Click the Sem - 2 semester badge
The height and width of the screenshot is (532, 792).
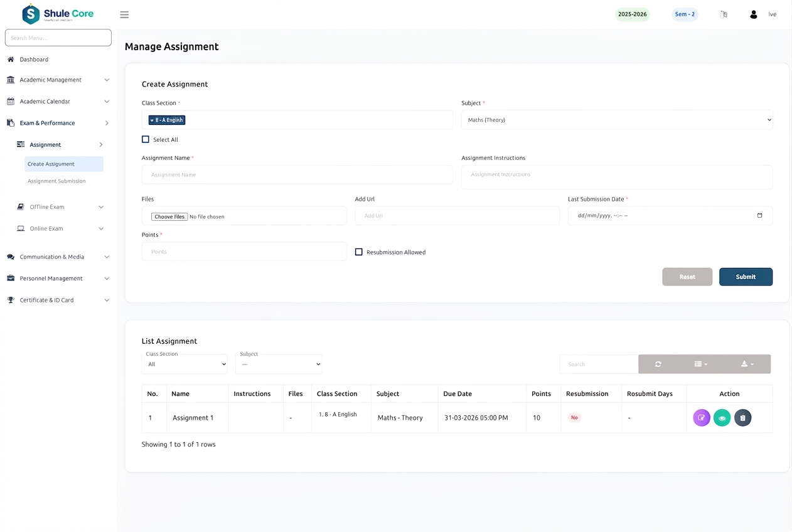tap(685, 14)
